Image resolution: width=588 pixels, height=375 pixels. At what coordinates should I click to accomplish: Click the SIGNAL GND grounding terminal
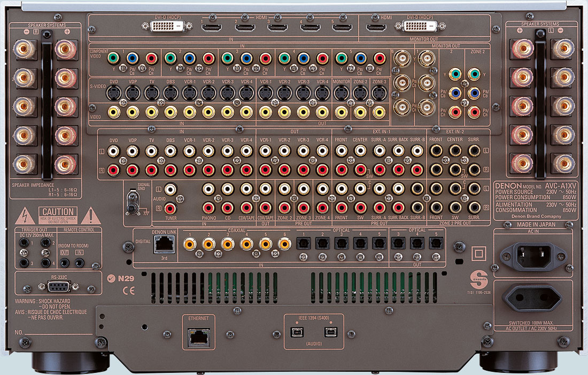131,202
